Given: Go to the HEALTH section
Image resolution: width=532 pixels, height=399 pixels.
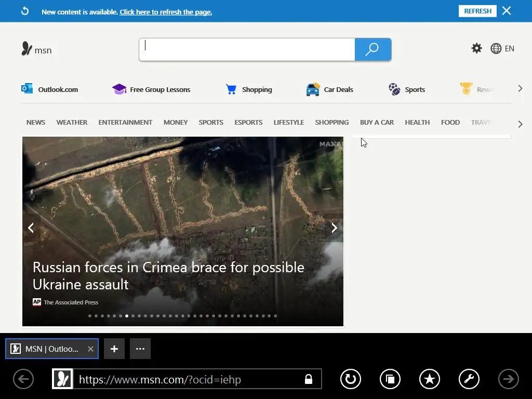Looking at the screenshot, I should tap(417, 122).
